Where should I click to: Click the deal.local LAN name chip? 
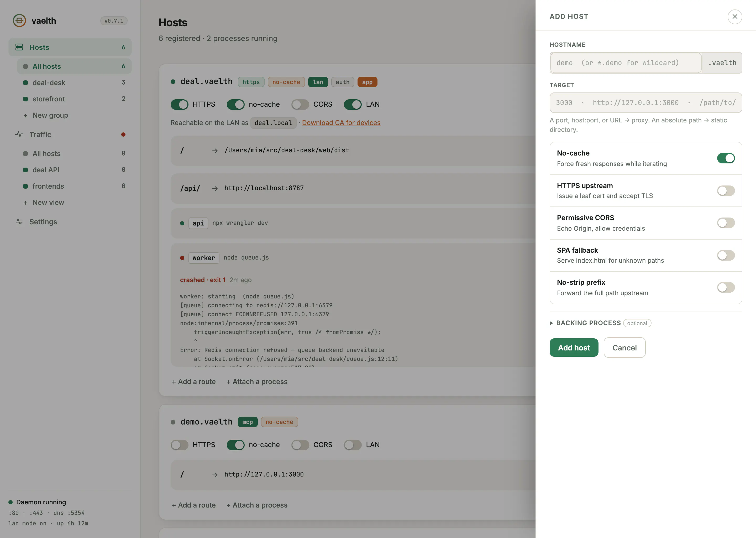(273, 123)
